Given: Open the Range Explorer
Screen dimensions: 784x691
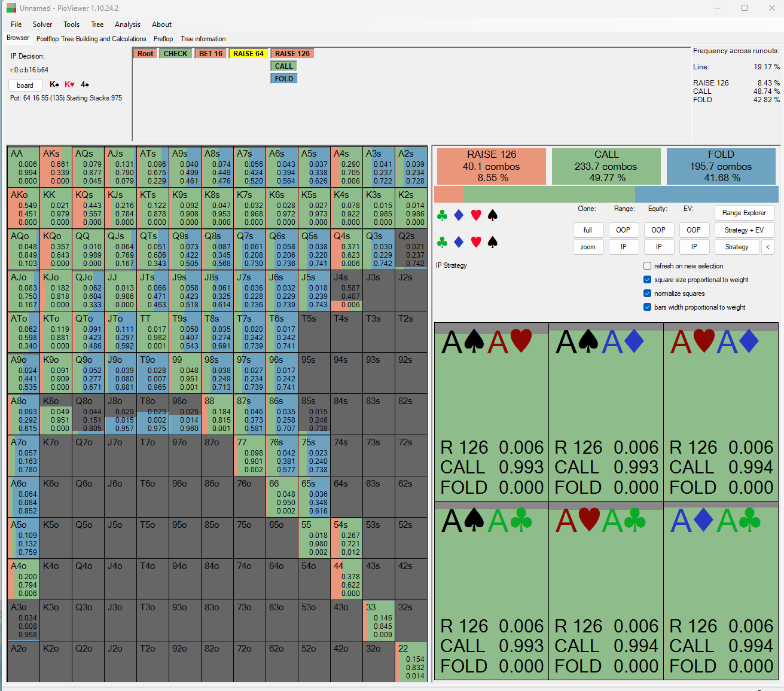Looking at the screenshot, I should pyautogui.click(x=744, y=213).
